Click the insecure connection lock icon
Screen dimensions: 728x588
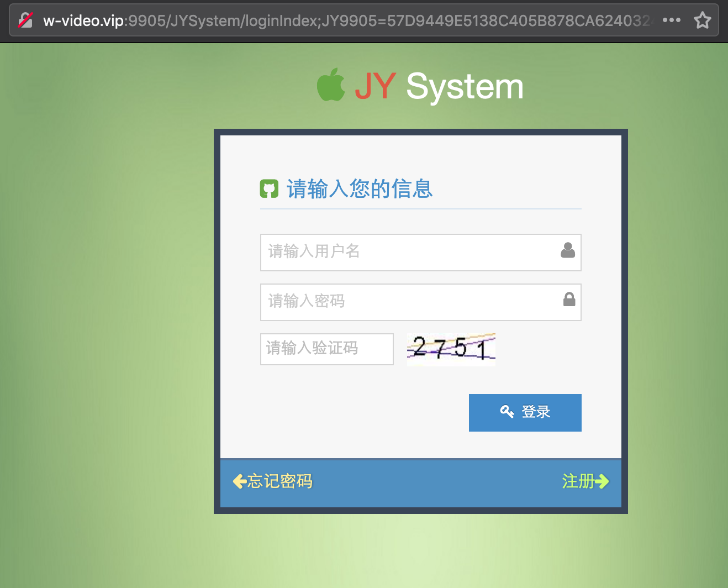25,20
